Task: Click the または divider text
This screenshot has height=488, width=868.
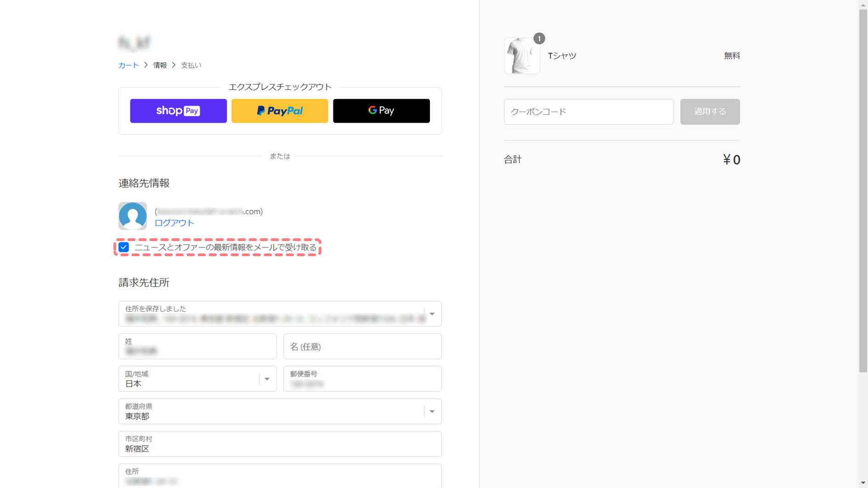Action: 280,156
